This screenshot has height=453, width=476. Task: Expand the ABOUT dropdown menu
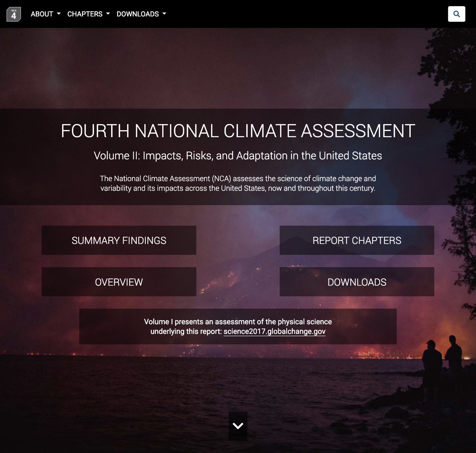[x=45, y=14]
